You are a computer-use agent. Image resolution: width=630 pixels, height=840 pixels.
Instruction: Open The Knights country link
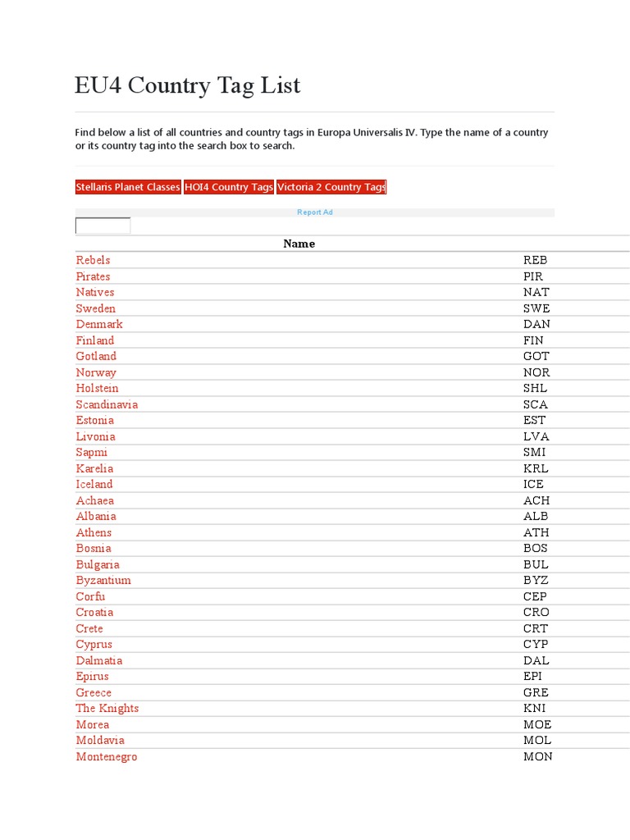(107, 708)
